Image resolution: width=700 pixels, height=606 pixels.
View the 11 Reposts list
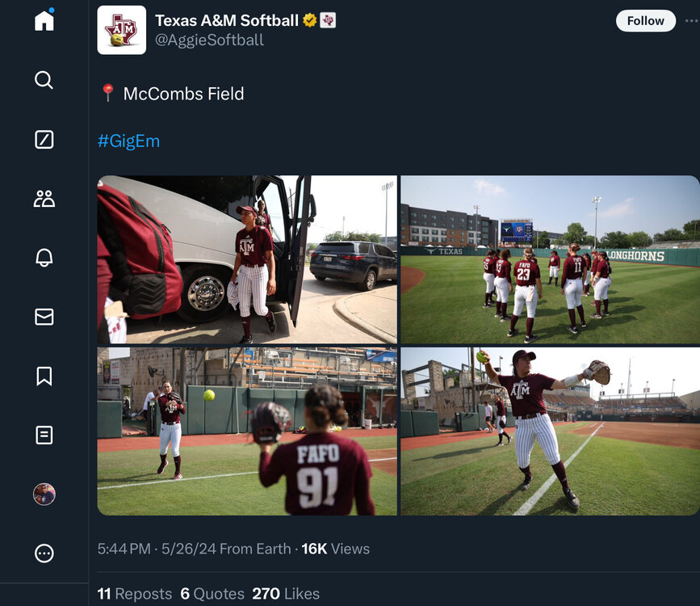point(134,594)
